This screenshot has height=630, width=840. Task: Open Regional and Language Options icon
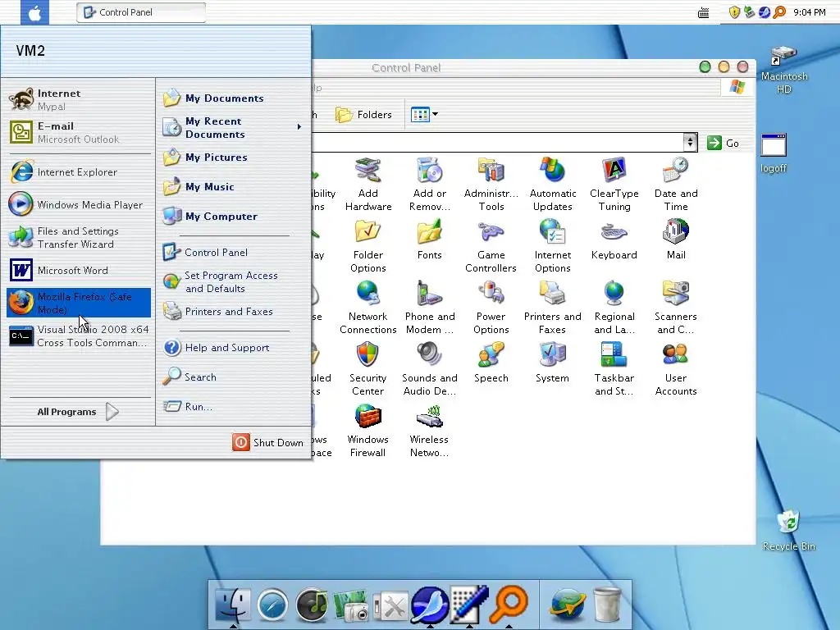coord(614,308)
